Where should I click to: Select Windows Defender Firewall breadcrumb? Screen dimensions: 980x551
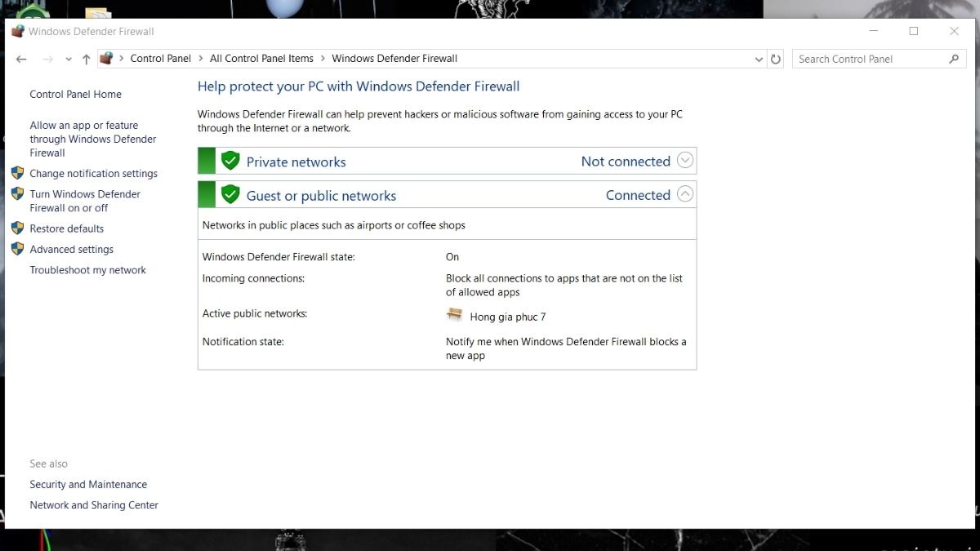point(394,59)
